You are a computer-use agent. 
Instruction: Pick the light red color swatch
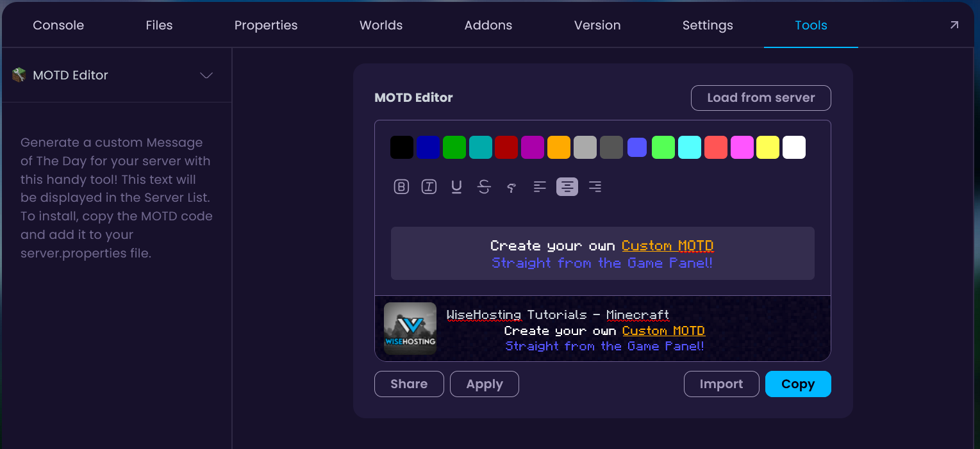click(x=716, y=147)
